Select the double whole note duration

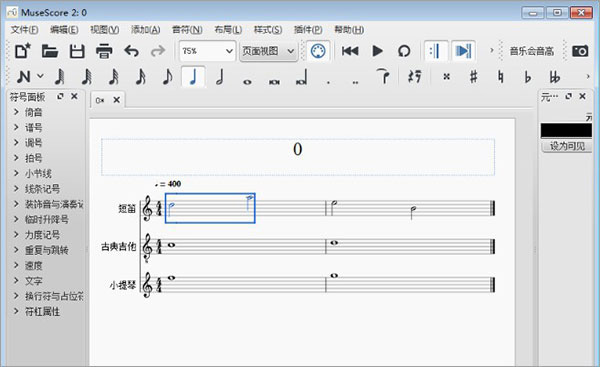click(x=274, y=82)
